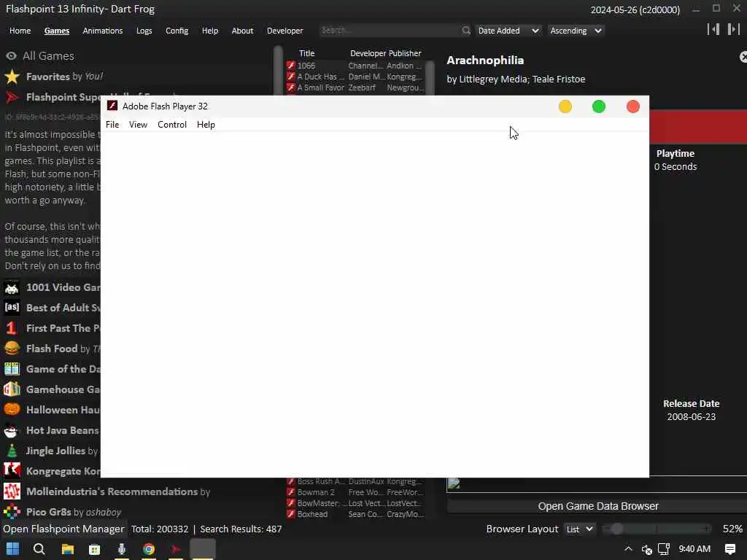The width and height of the screenshot is (747, 560).
Task: Select BowMaster game row
Action: (355, 503)
